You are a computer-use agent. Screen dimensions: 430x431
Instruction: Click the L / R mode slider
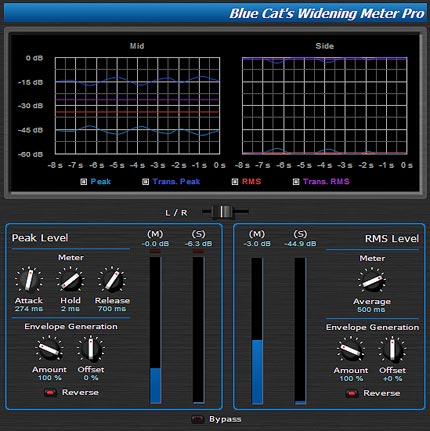pos(225,212)
